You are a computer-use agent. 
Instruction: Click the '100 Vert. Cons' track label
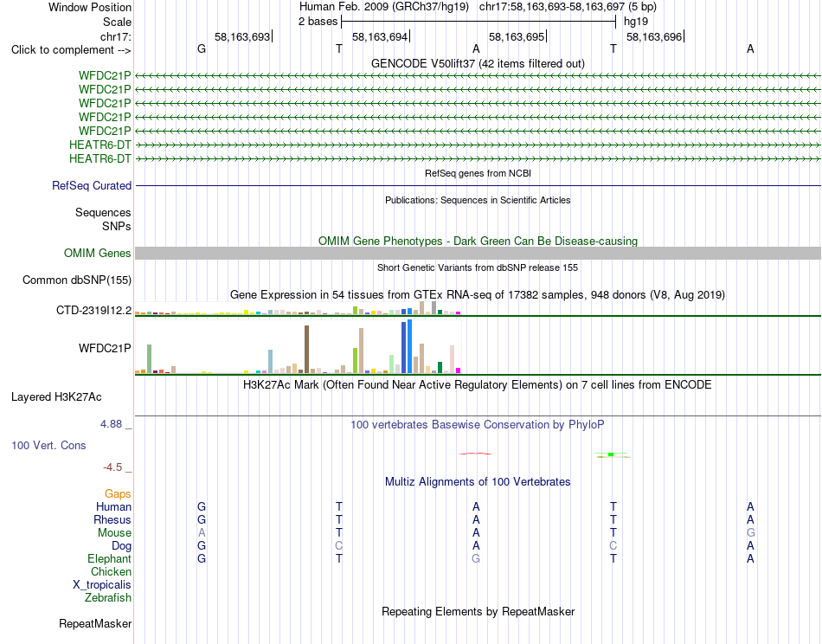[48, 445]
